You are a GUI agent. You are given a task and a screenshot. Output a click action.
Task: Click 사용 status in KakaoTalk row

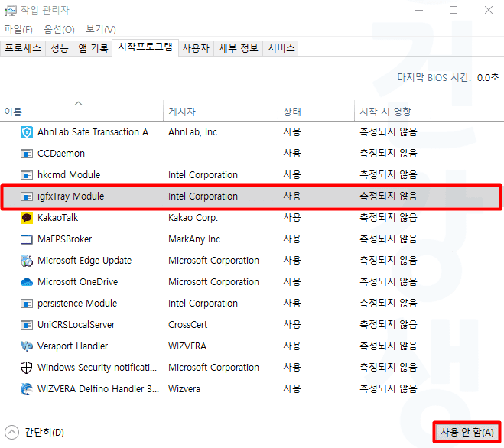click(x=292, y=218)
